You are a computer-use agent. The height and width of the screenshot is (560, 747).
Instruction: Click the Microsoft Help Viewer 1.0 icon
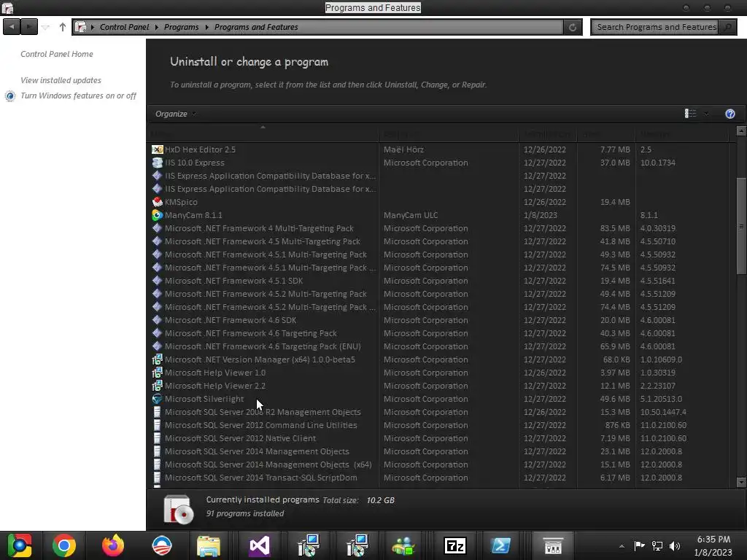click(158, 373)
